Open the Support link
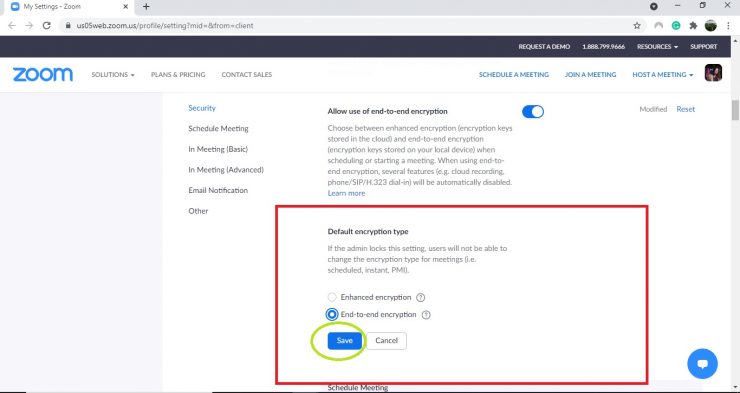Screen dimensions: 740x393 click(704, 47)
